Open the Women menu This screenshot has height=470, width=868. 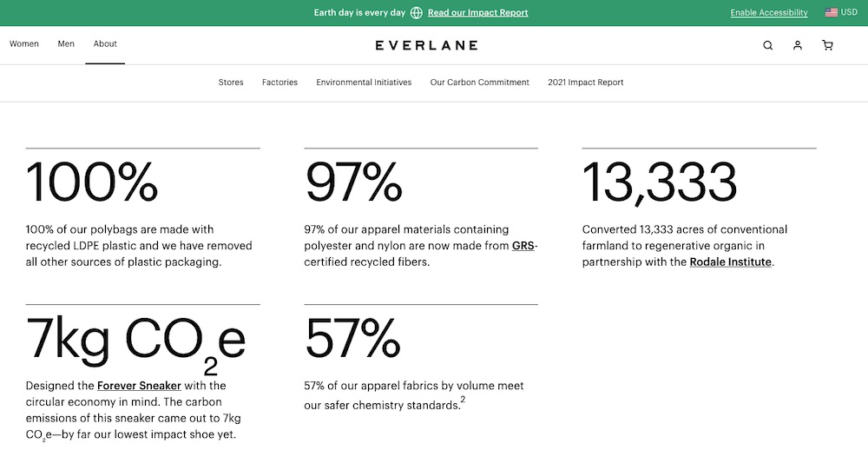point(24,43)
